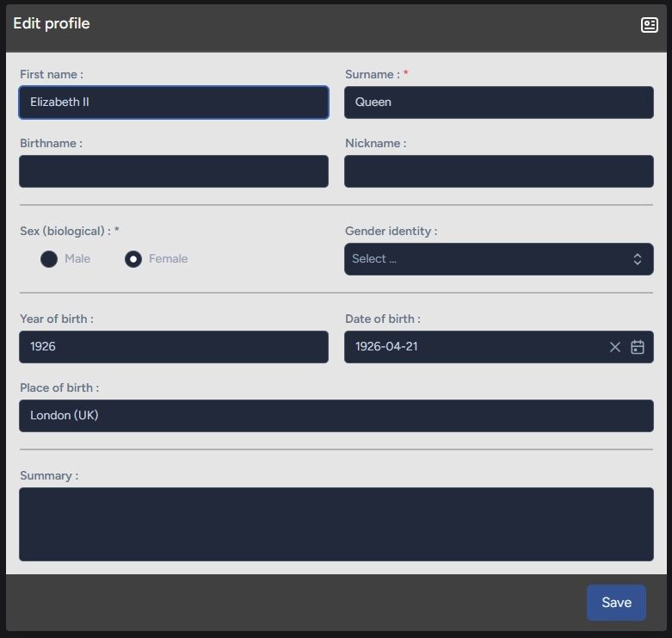Click the Place of birth field London (UK)

coord(336,416)
